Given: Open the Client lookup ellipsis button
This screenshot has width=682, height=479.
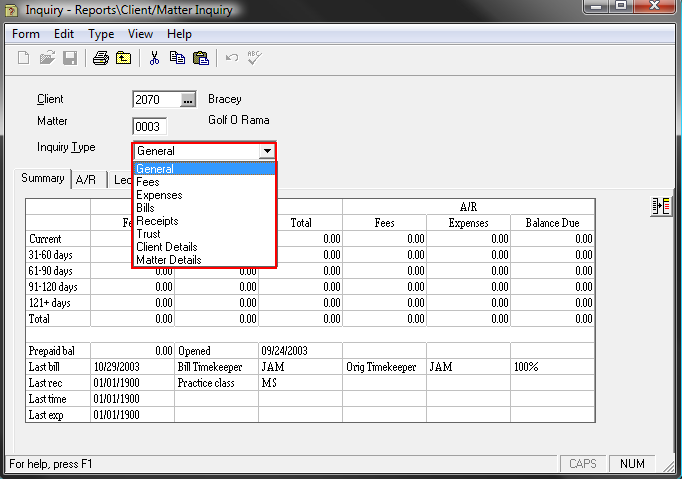Looking at the screenshot, I should pyautogui.click(x=187, y=99).
